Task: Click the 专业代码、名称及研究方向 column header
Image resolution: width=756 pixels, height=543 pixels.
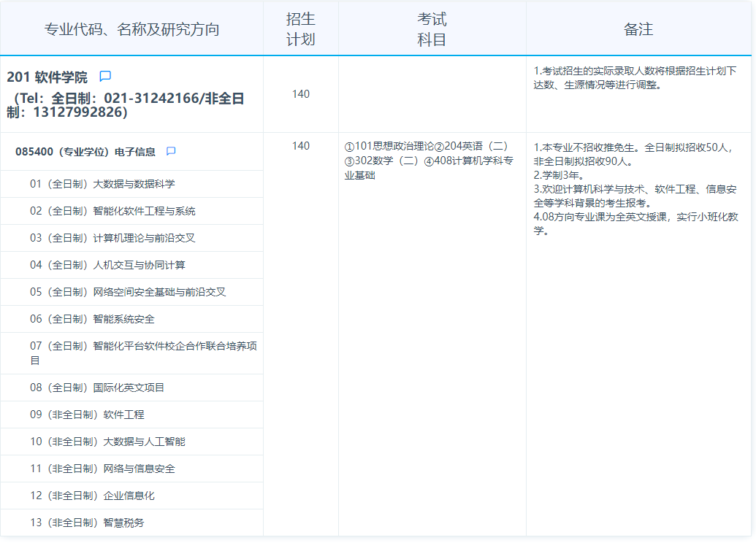Action: click(x=131, y=29)
